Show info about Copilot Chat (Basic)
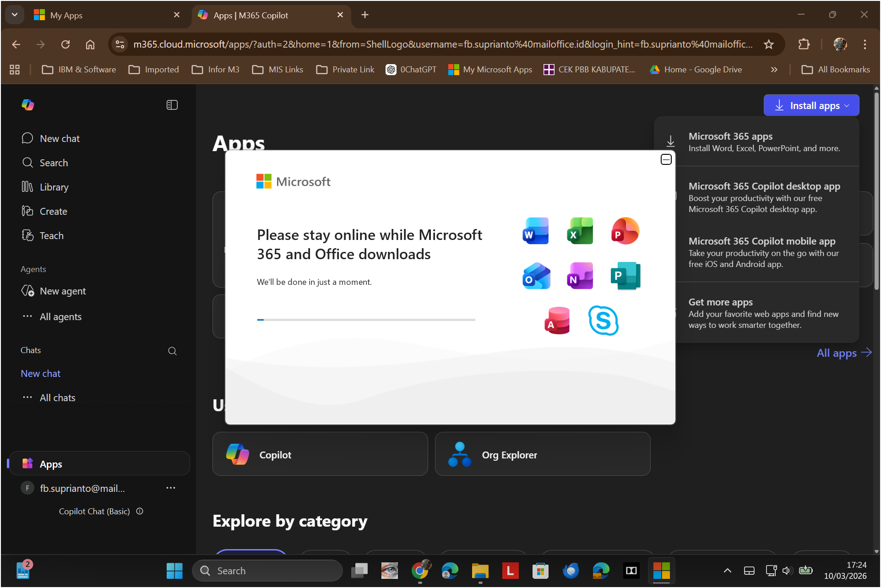The height and width of the screenshot is (588, 881). pyautogui.click(x=140, y=511)
